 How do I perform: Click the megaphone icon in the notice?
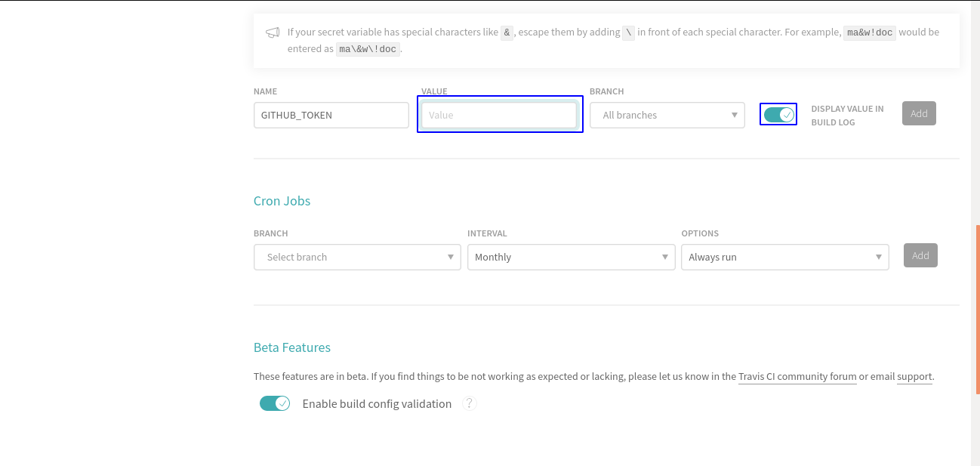tap(273, 32)
